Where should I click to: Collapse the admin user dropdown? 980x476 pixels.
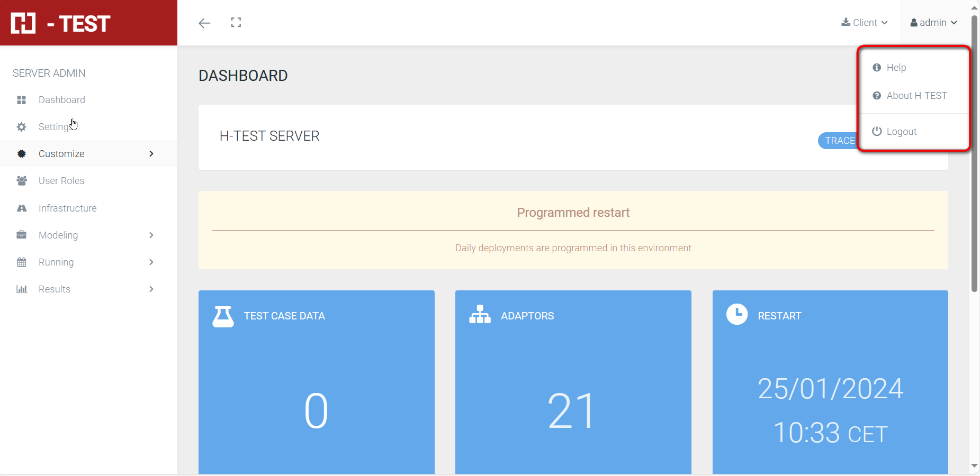pos(933,23)
